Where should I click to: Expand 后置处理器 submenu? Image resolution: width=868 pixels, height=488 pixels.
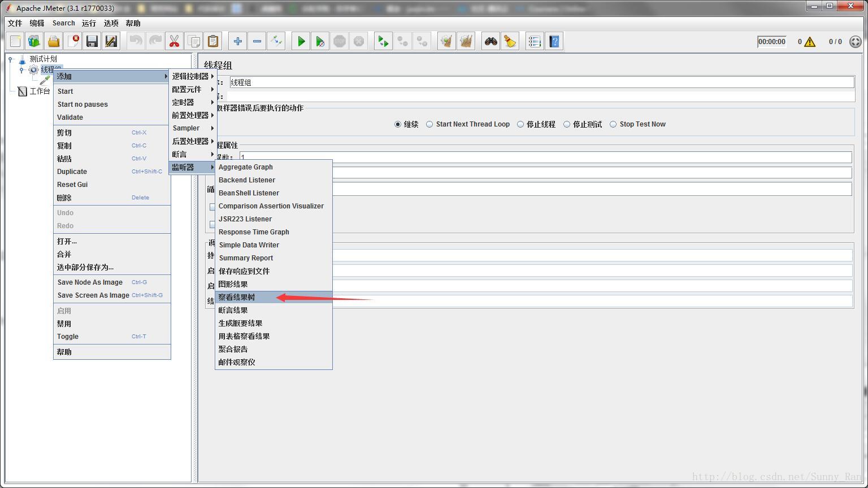[x=193, y=141]
